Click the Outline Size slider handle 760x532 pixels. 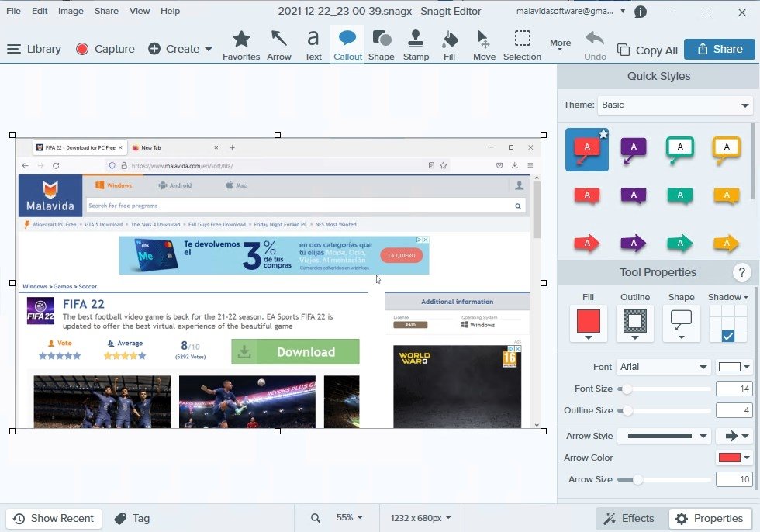(x=627, y=410)
